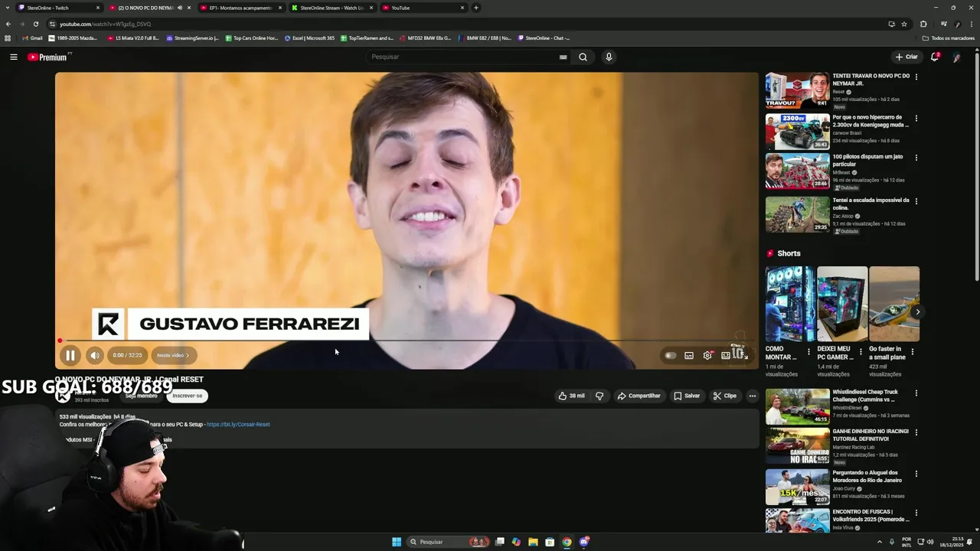
Task: Create a clip with the Clipe button
Action: 724,396
